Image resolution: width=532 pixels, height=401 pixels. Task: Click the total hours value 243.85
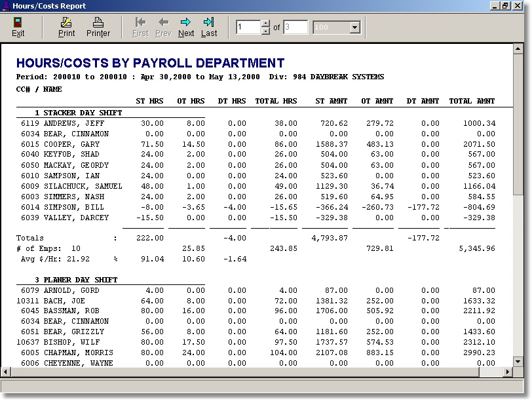point(284,249)
